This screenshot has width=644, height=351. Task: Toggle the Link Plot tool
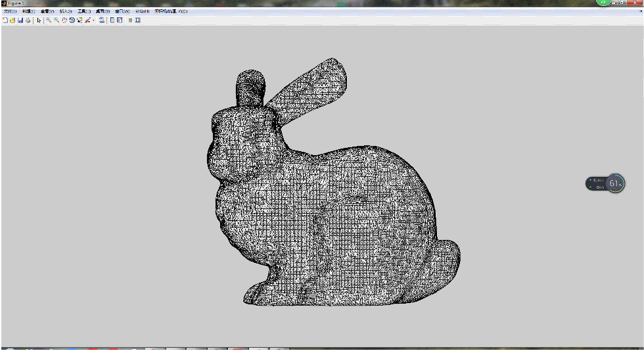click(x=101, y=20)
